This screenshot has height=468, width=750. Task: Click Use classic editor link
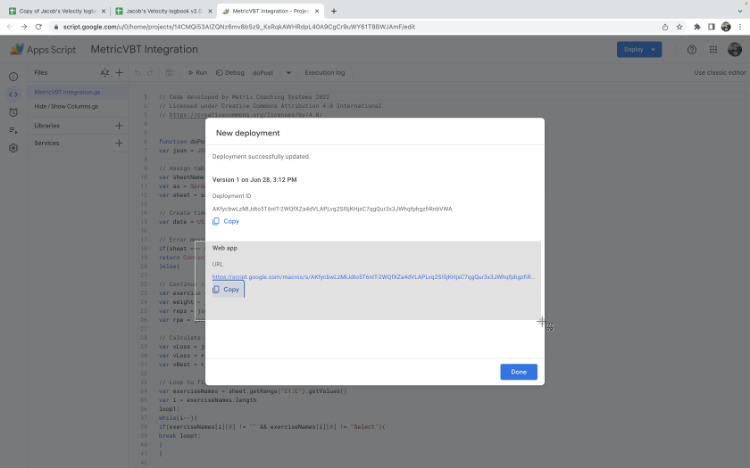720,73
